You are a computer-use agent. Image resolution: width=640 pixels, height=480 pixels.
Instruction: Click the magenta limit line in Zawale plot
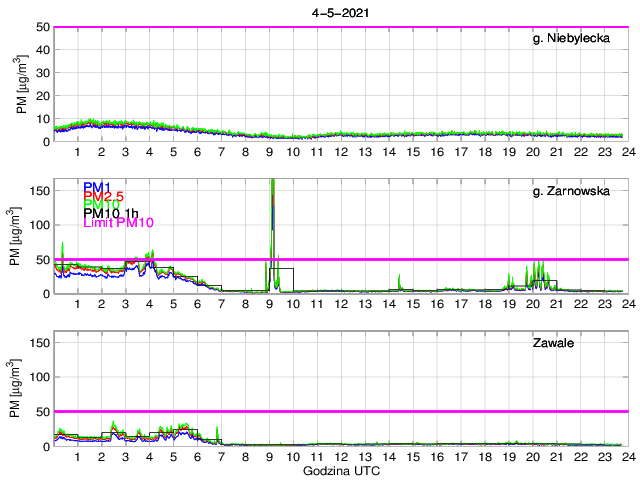[341, 411]
